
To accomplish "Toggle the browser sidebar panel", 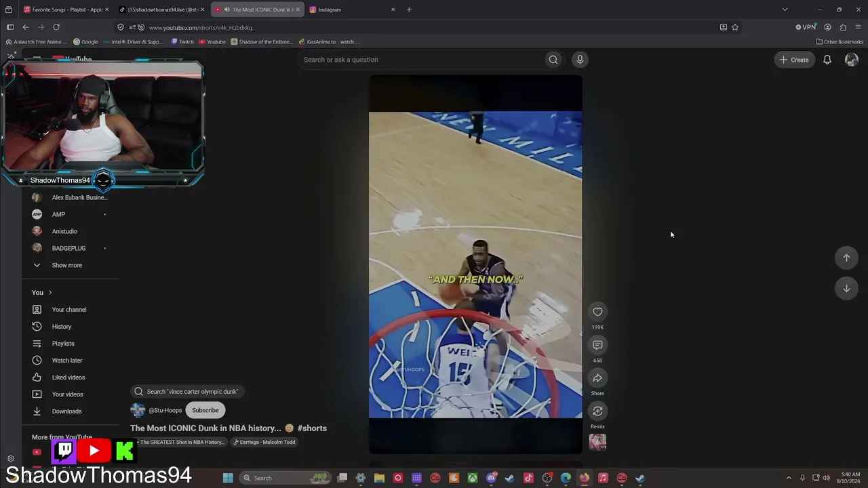I will (10, 27).
